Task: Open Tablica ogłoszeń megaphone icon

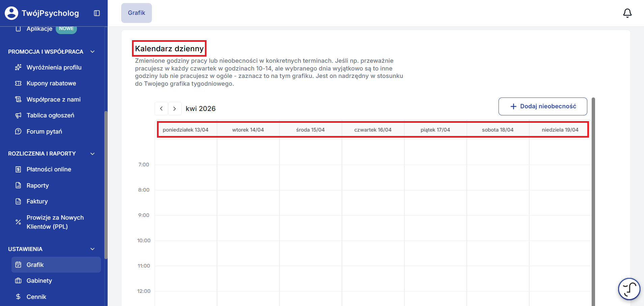Action: (18, 115)
